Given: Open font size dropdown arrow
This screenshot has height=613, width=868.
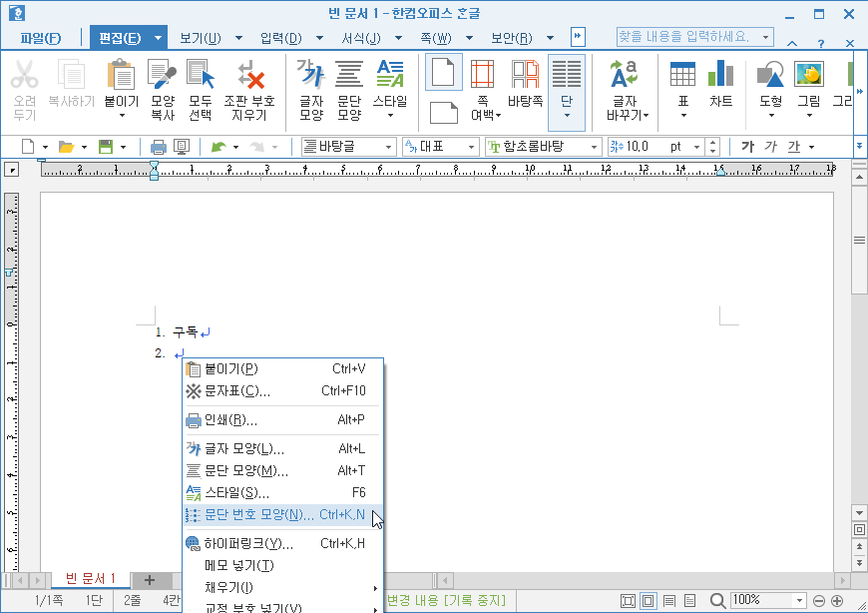Looking at the screenshot, I should tap(697, 147).
